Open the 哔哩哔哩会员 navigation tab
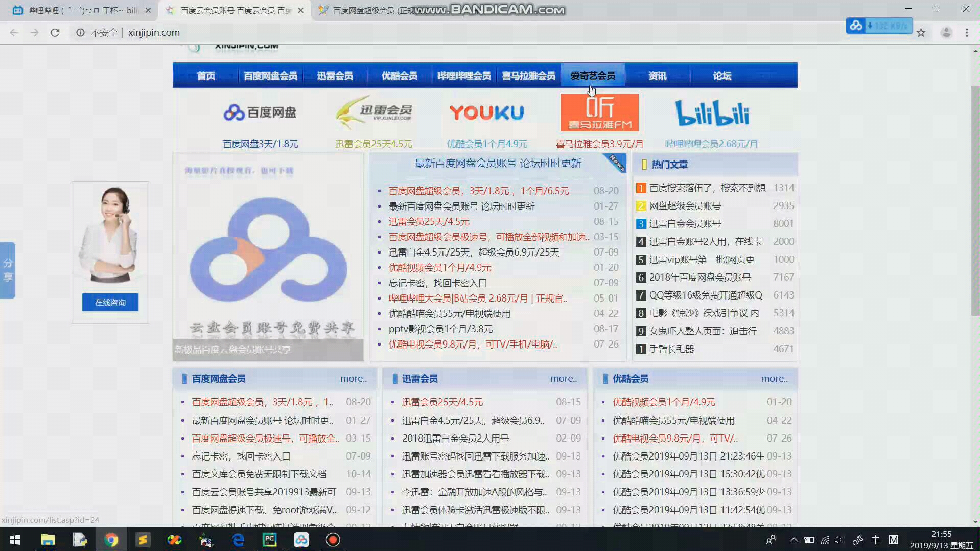980x551 pixels. coord(464,76)
